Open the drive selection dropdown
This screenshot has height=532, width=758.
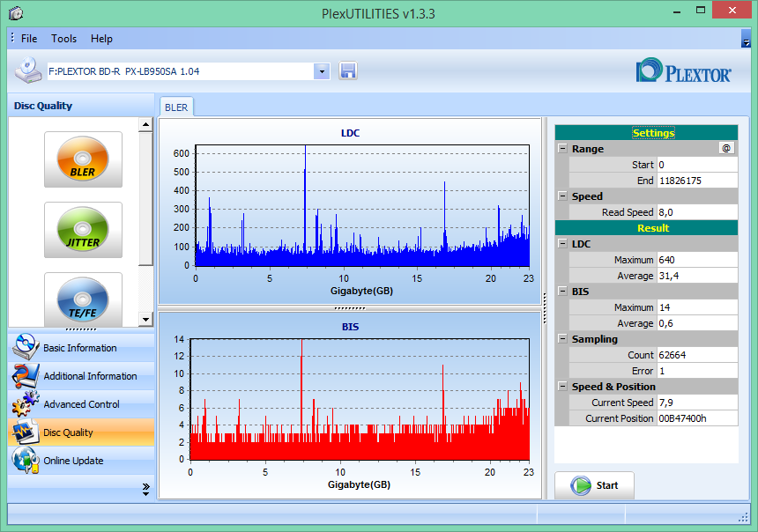click(322, 71)
